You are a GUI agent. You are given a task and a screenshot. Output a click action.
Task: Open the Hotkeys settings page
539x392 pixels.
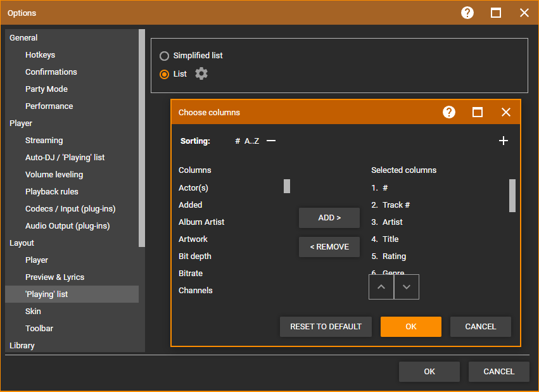[40, 54]
